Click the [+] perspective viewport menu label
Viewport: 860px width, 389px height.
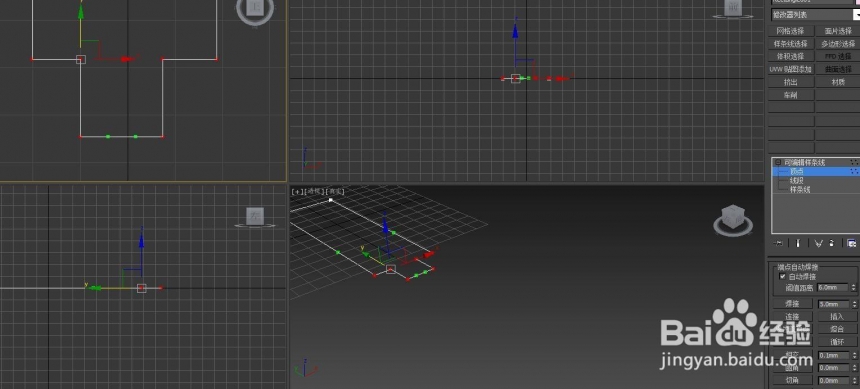pyautogui.click(x=297, y=191)
